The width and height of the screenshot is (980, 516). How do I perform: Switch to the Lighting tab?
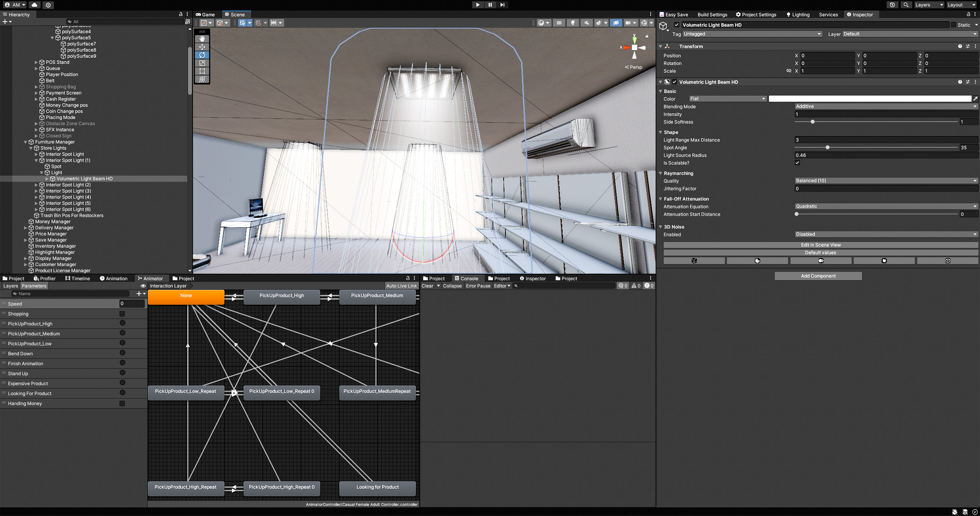pyautogui.click(x=797, y=14)
